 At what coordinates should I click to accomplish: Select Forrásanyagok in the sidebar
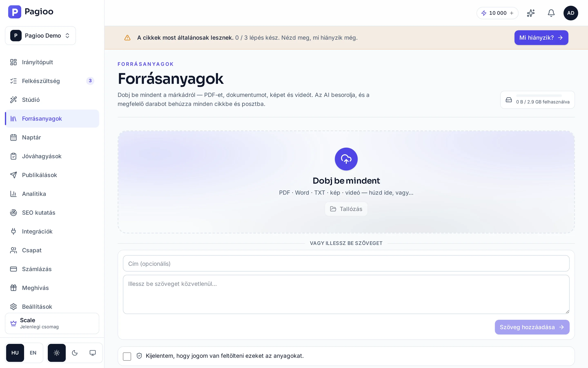pos(52,119)
